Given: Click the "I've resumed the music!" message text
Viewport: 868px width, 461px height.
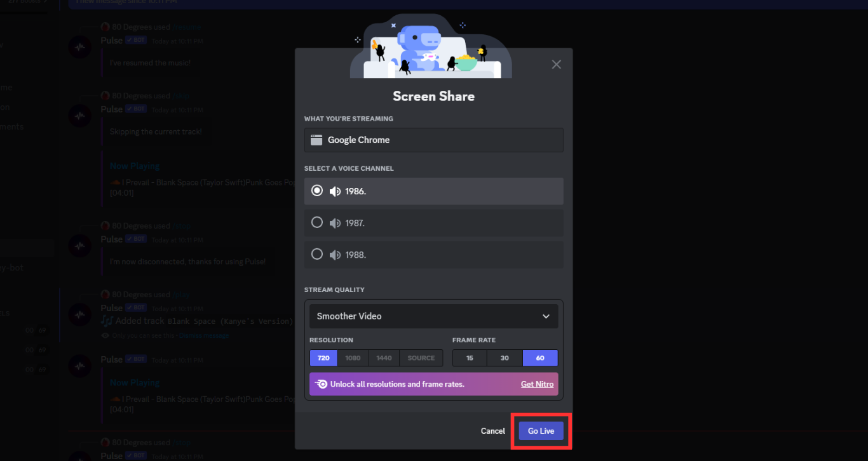Looking at the screenshot, I should [150, 63].
